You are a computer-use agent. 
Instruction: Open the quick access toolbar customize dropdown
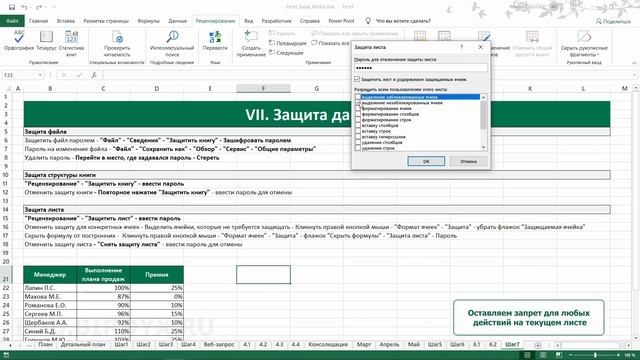54,7
